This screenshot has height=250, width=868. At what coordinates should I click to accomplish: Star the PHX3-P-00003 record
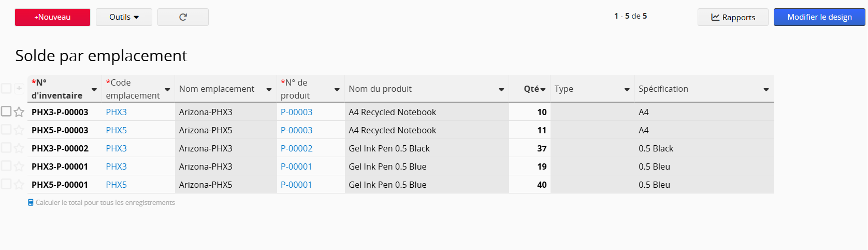click(19, 112)
